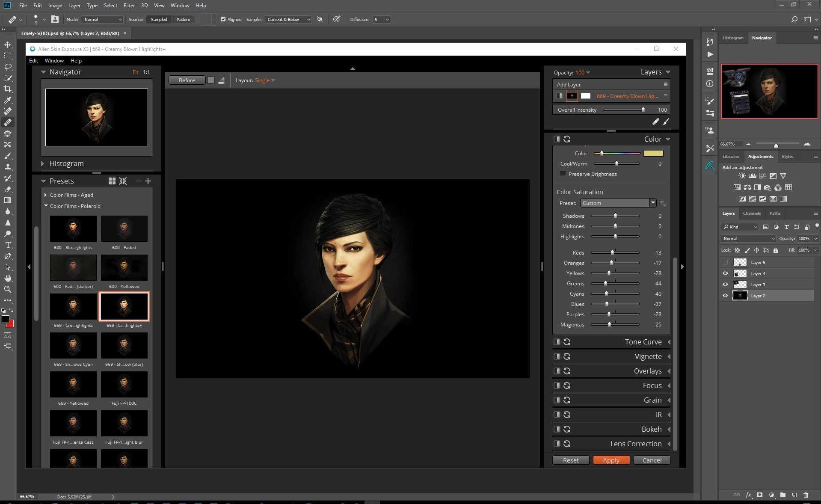Delete layer with trash icon
The width and height of the screenshot is (821, 504).
806,495
